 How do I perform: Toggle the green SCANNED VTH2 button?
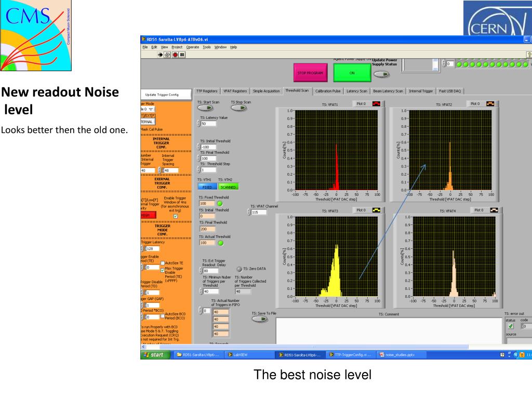tap(228, 187)
